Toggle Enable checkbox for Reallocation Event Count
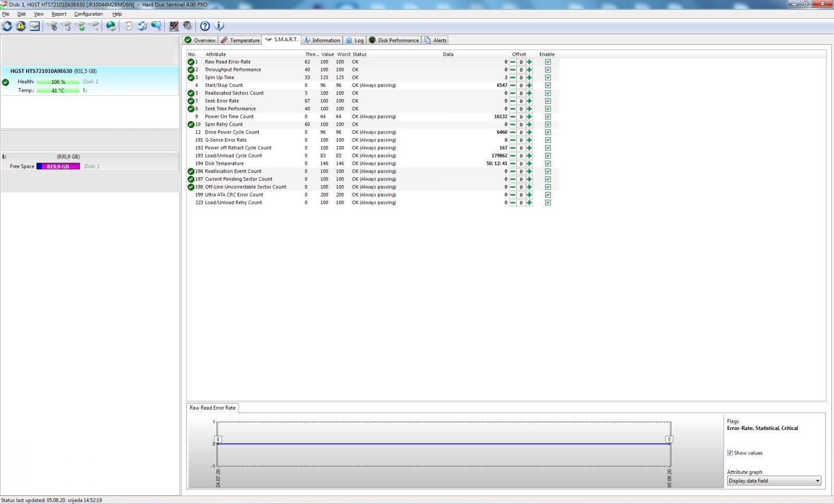This screenshot has width=834, height=504. 548,171
